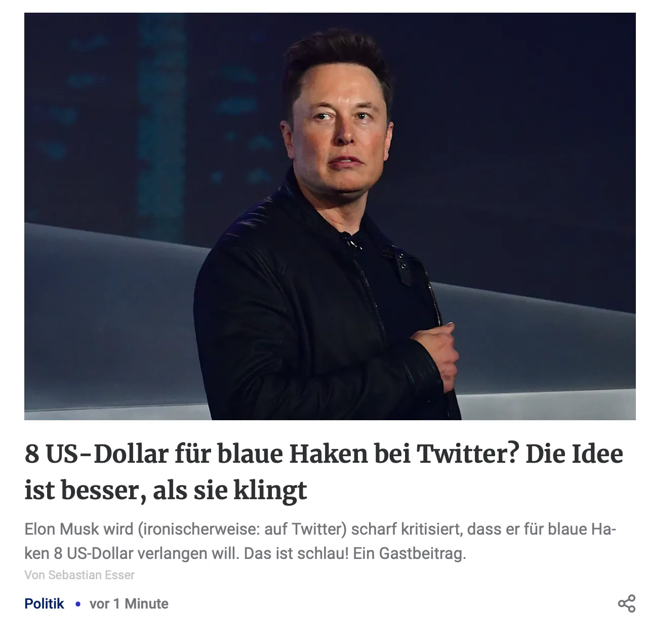The width and height of the screenshot is (647, 644).
Task: Click the blue dot separator after Politik
Action: [77, 604]
